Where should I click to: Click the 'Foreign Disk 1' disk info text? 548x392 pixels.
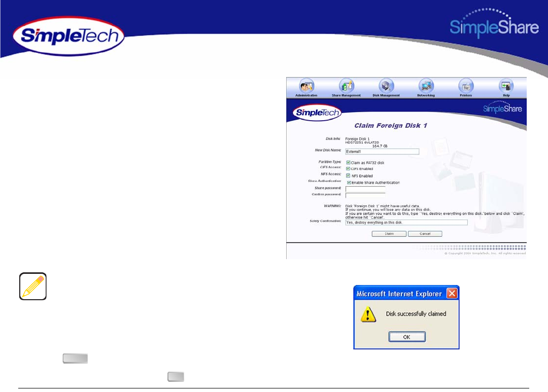(357, 139)
